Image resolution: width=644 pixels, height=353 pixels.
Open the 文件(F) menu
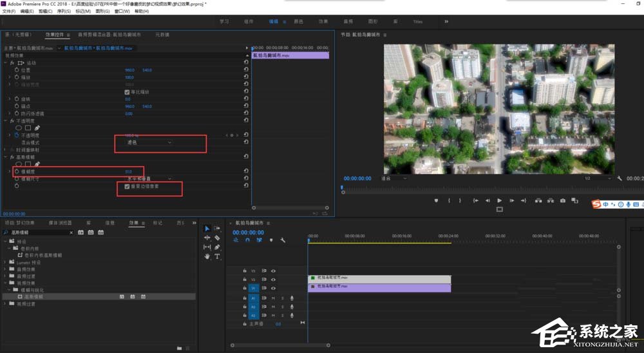tap(9, 12)
